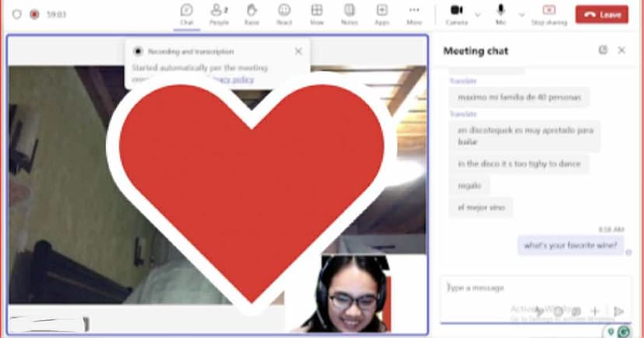Switch to the Chat tab
This screenshot has height=338, width=644.
coord(187,13)
